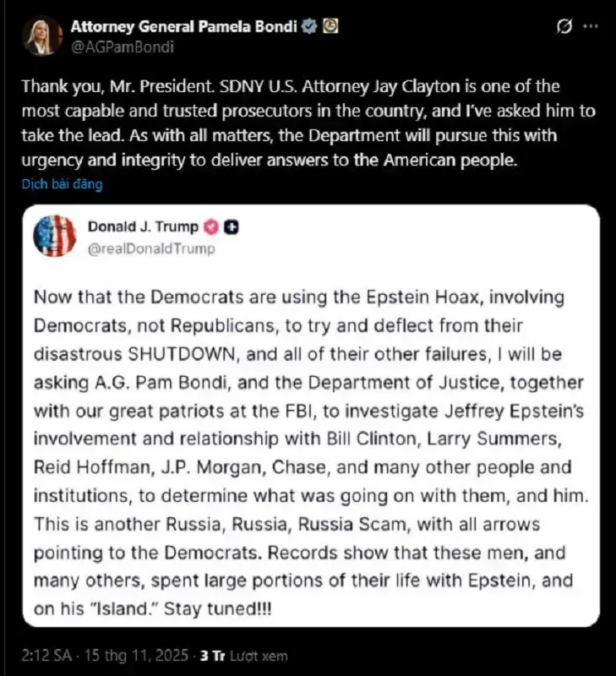This screenshot has height=676, width=616.
Task: Click "Dịch bài đăng" to translate the post
Action: (62, 183)
